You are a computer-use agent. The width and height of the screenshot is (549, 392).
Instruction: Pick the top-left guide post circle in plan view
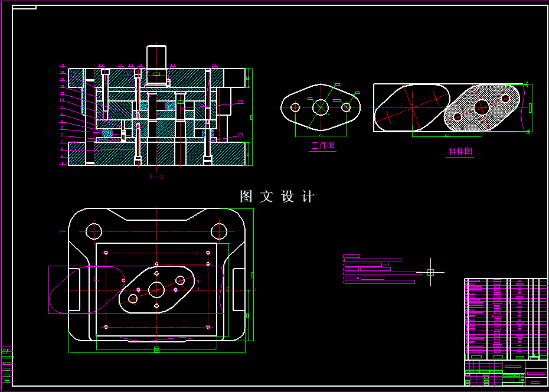94,231
